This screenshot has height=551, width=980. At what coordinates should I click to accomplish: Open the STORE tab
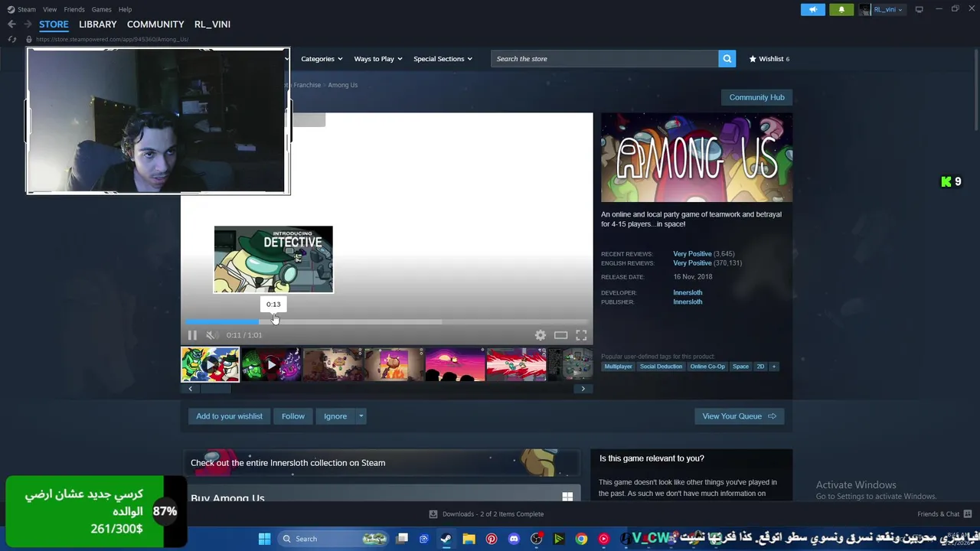click(x=54, y=24)
